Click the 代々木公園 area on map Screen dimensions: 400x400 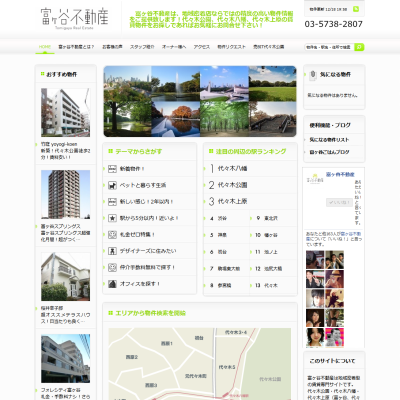270,379
